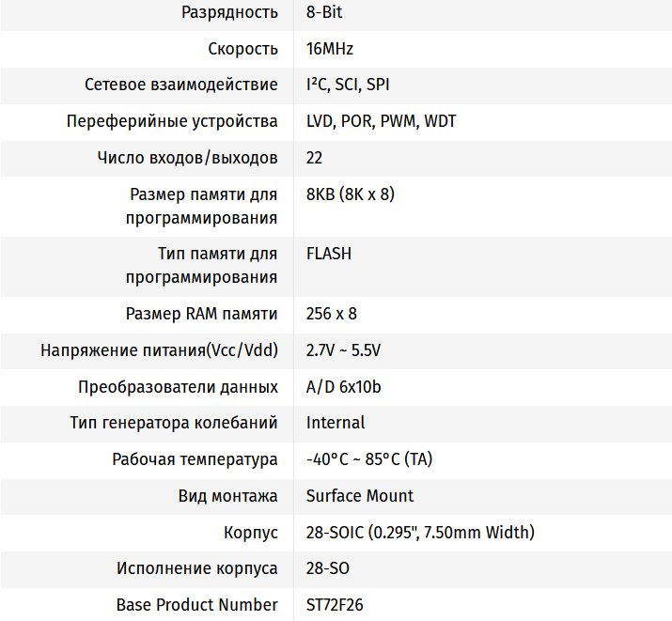This screenshot has height=621, width=672.
Task: Click the FLASH memory type value
Action: (x=329, y=254)
